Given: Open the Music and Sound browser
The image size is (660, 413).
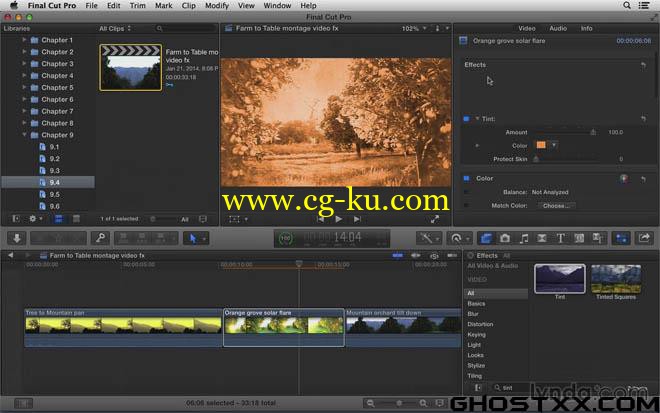Looking at the screenshot, I should coord(524,238).
